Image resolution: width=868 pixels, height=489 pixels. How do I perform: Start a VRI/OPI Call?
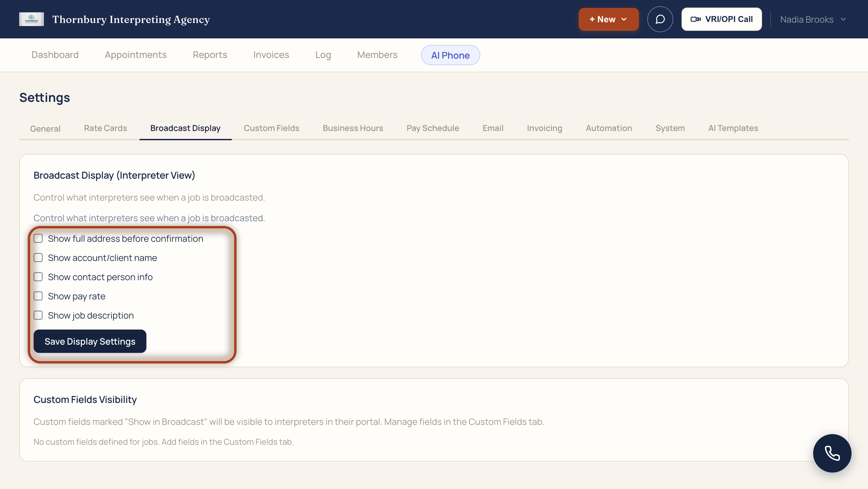coord(721,19)
